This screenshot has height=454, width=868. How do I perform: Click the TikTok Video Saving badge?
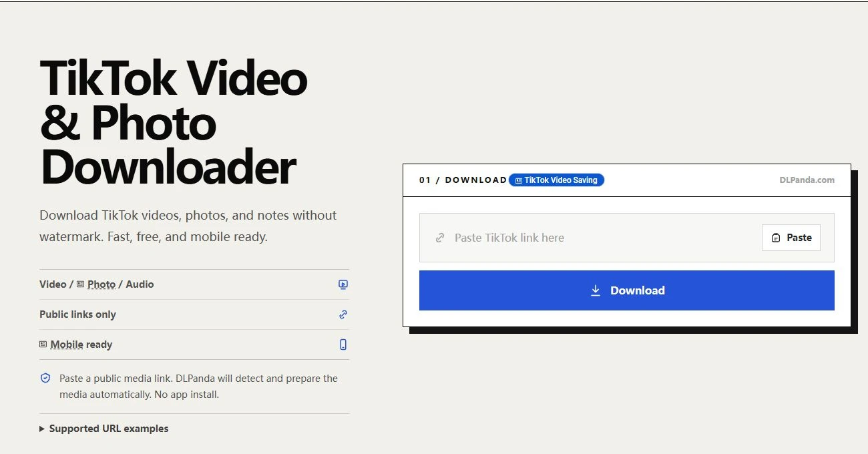click(556, 180)
